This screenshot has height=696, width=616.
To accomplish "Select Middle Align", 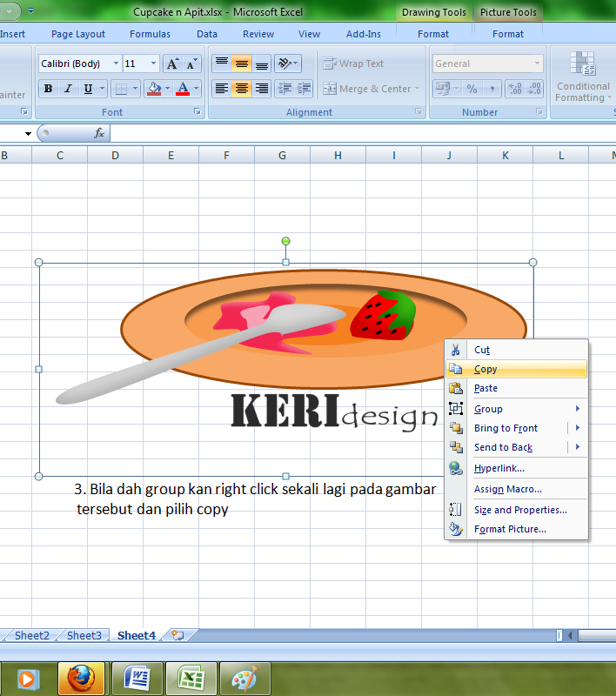I will coord(241,64).
